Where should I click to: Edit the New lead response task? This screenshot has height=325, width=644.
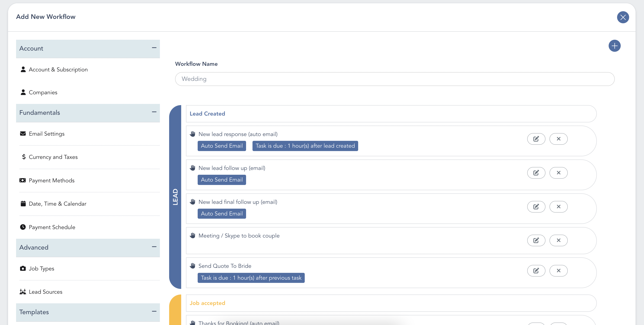(536, 139)
